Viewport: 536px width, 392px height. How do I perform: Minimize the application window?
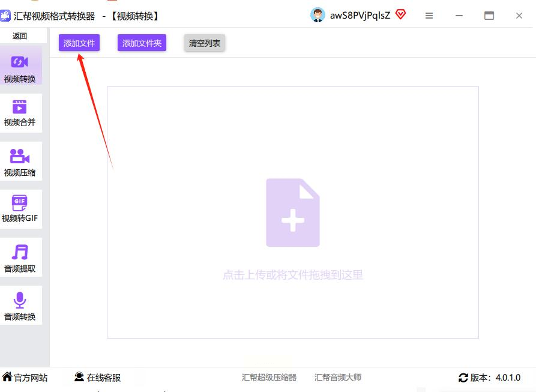[459, 16]
